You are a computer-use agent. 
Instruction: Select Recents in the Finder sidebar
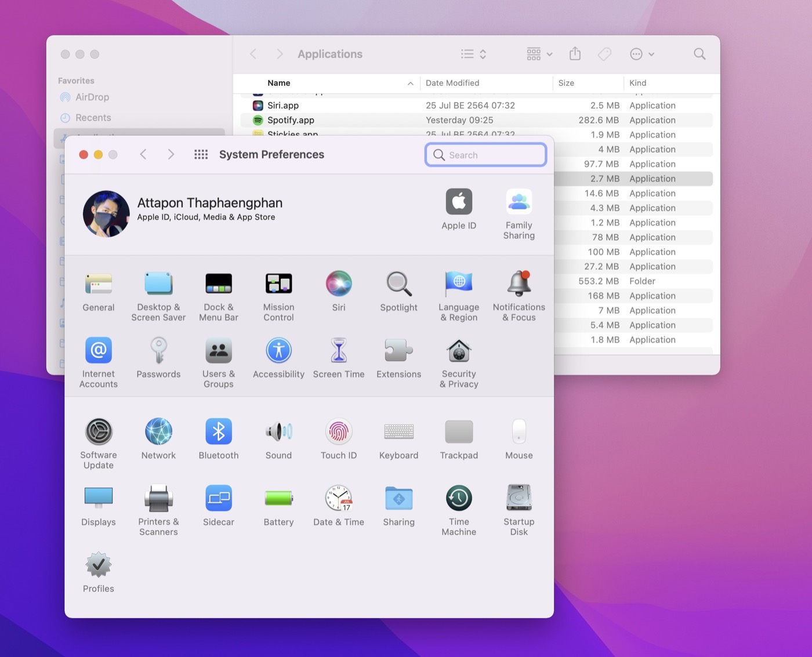(95, 117)
